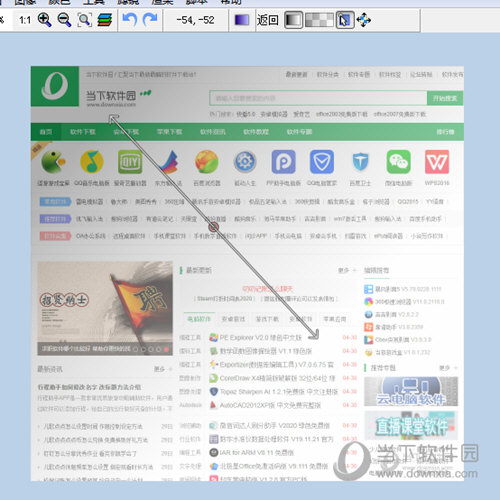The width and height of the screenshot is (500, 500).
Task: Click the blue gear 驱动人生 icon
Action: (245, 162)
